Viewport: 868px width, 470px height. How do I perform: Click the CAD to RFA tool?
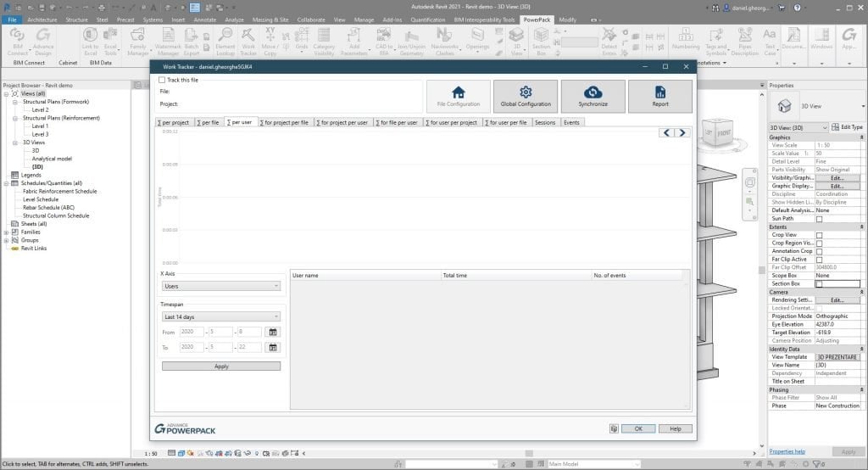pos(384,42)
